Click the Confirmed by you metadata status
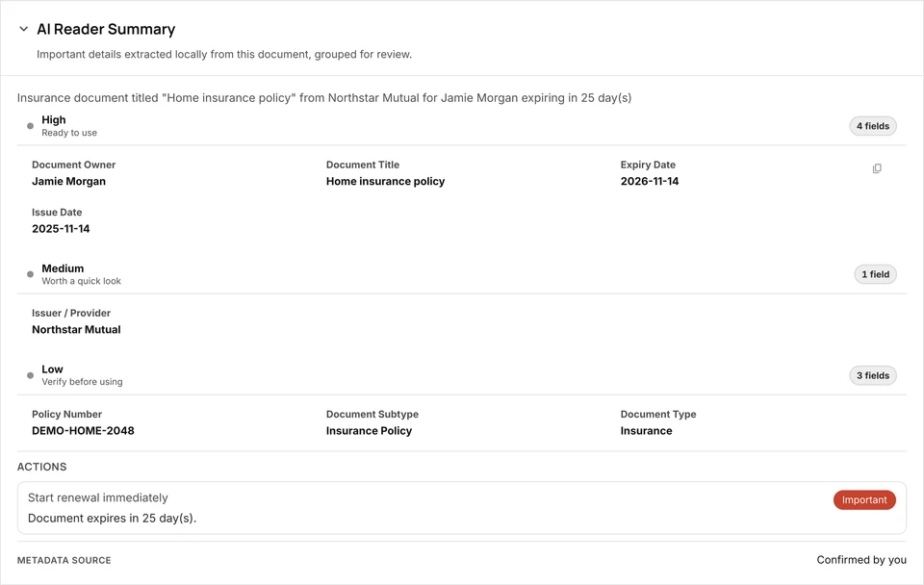The height and width of the screenshot is (585, 924). (860, 560)
